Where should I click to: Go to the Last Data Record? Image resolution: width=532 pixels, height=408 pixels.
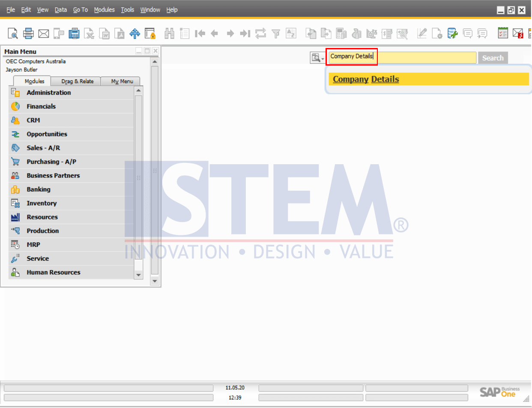[x=245, y=33]
